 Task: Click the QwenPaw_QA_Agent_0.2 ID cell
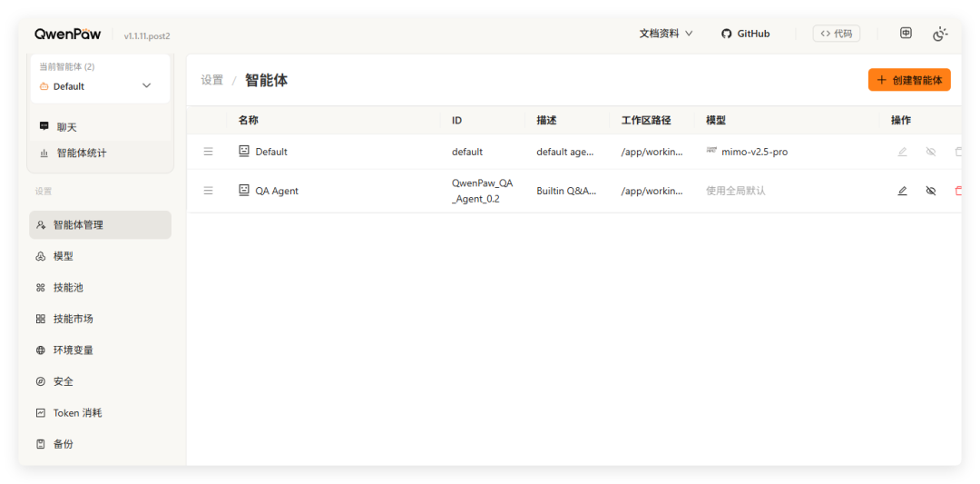pyautogui.click(x=482, y=191)
